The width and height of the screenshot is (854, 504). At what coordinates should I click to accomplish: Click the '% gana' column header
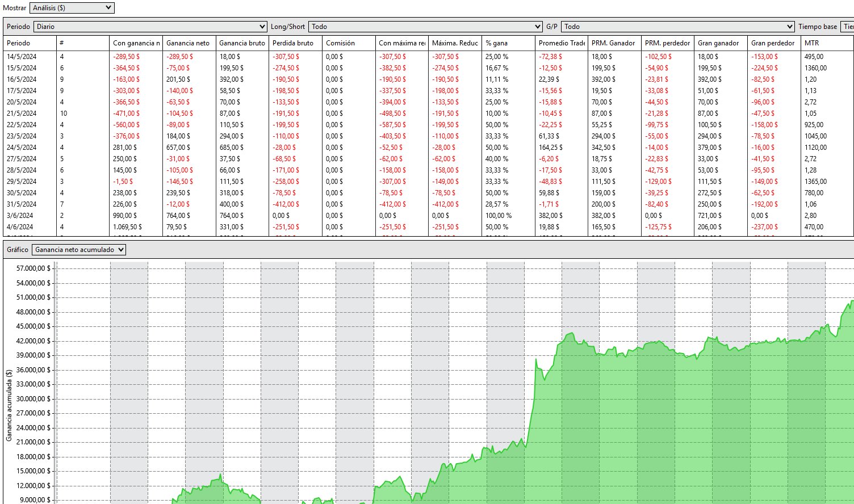click(x=508, y=43)
